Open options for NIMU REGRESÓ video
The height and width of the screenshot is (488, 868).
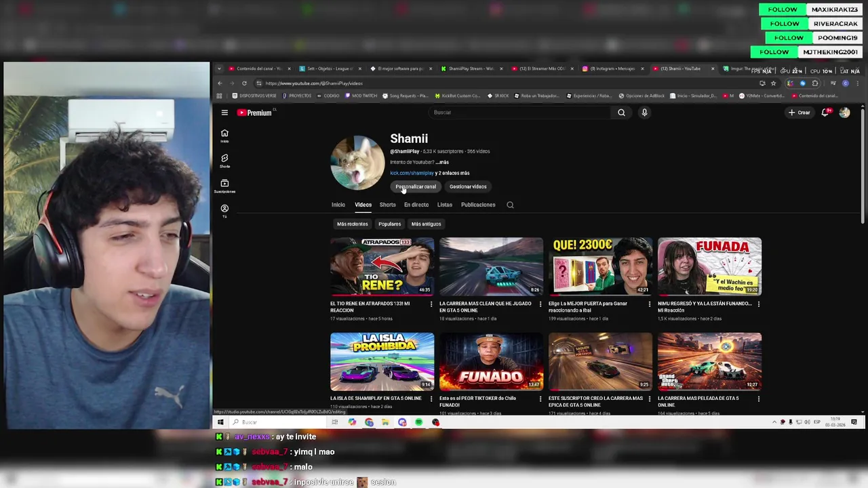coord(758,304)
